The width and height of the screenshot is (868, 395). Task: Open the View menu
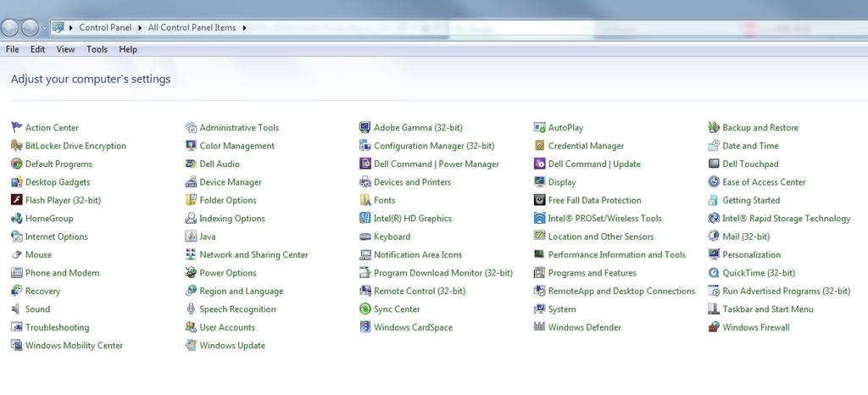point(65,49)
